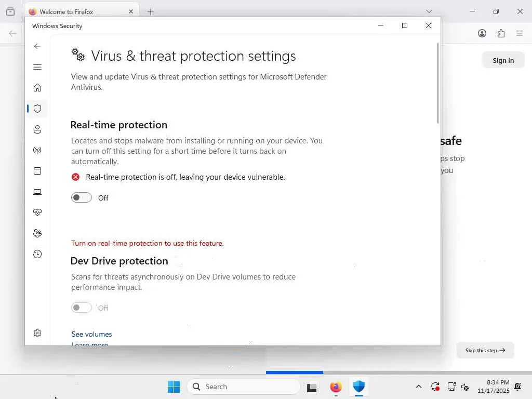This screenshot has height=399, width=532.
Task: Turn on the Real-time protection toggle
Action: [82, 197]
